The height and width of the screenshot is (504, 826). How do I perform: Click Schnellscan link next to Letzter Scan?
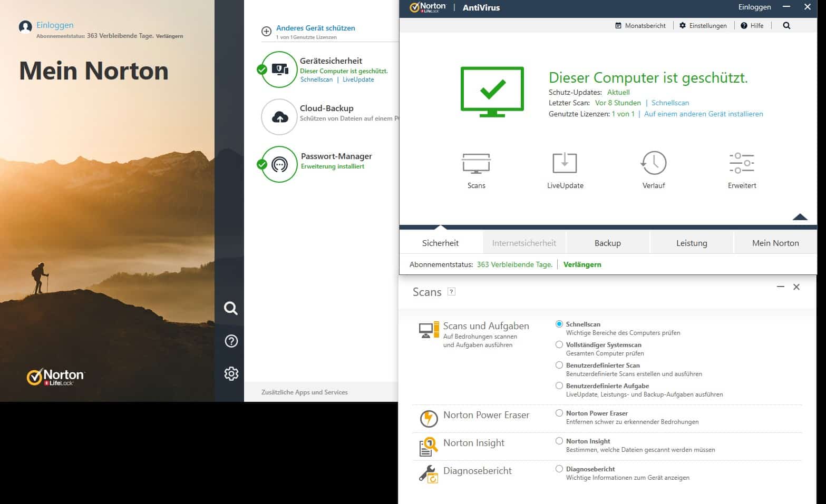[670, 103]
